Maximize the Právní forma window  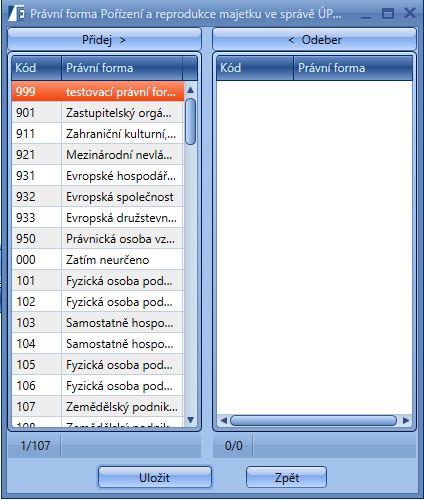click(x=388, y=14)
